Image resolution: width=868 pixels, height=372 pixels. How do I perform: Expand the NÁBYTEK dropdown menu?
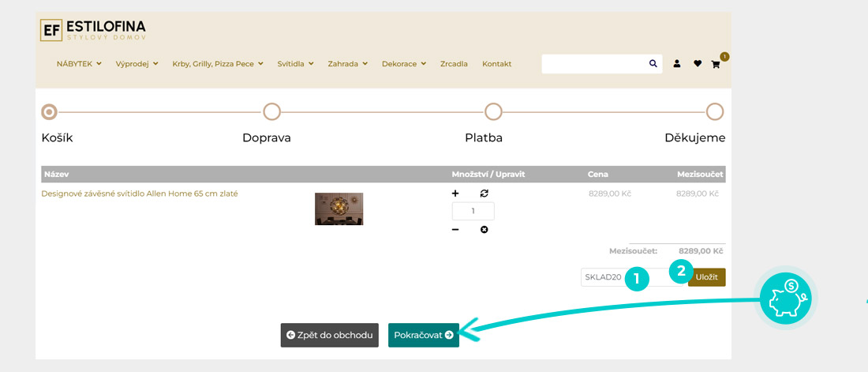point(79,64)
